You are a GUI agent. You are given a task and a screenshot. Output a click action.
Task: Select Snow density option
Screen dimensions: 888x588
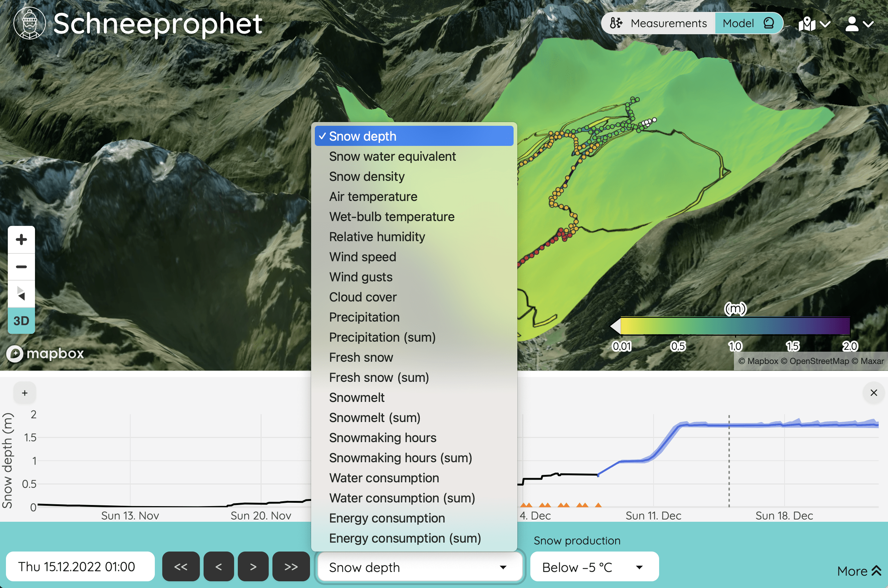[414, 176]
